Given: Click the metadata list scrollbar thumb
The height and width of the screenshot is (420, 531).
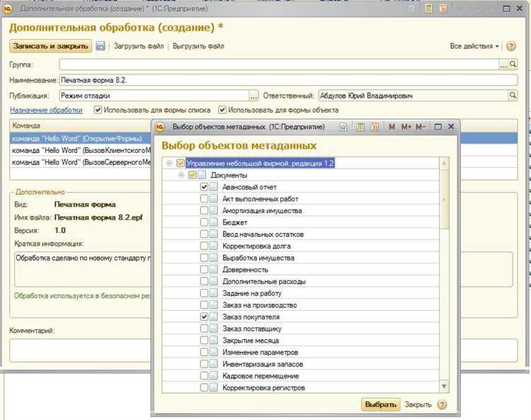Looking at the screenshot, I should click(x=445, y=200).
